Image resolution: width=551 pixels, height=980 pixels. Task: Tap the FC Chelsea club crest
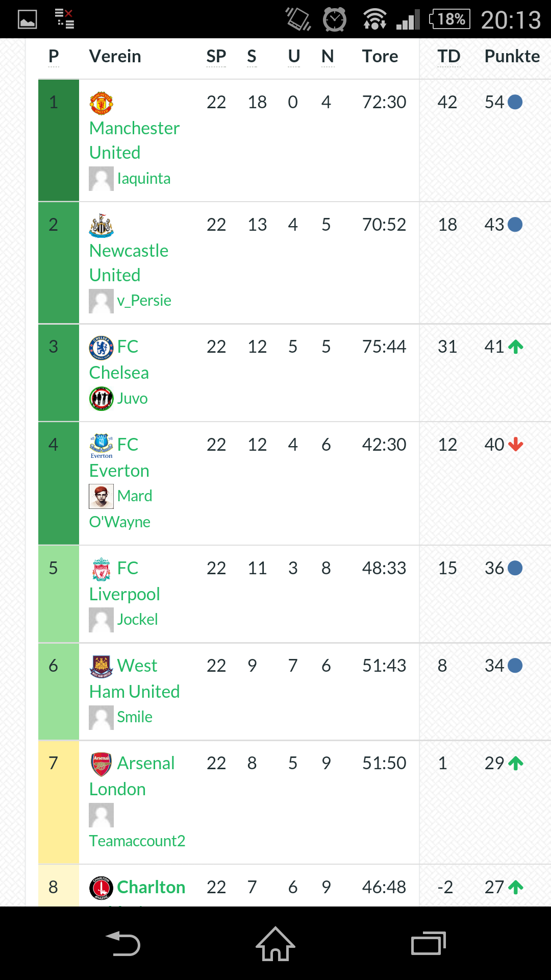click(101, 348)
